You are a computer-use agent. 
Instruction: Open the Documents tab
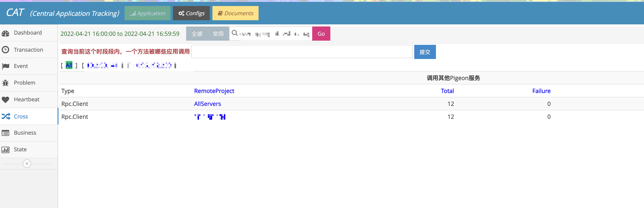click(235, 13)
